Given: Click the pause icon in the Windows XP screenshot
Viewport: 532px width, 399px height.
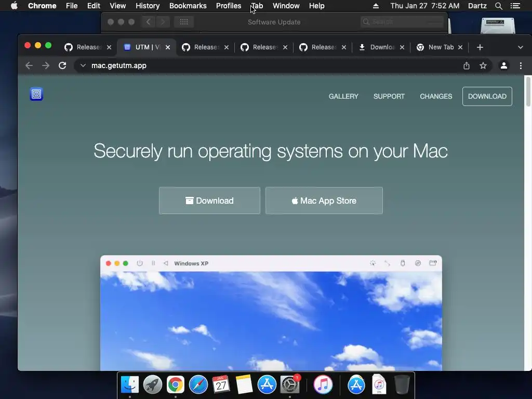Looking at the screenshot, I should (153, 263).
